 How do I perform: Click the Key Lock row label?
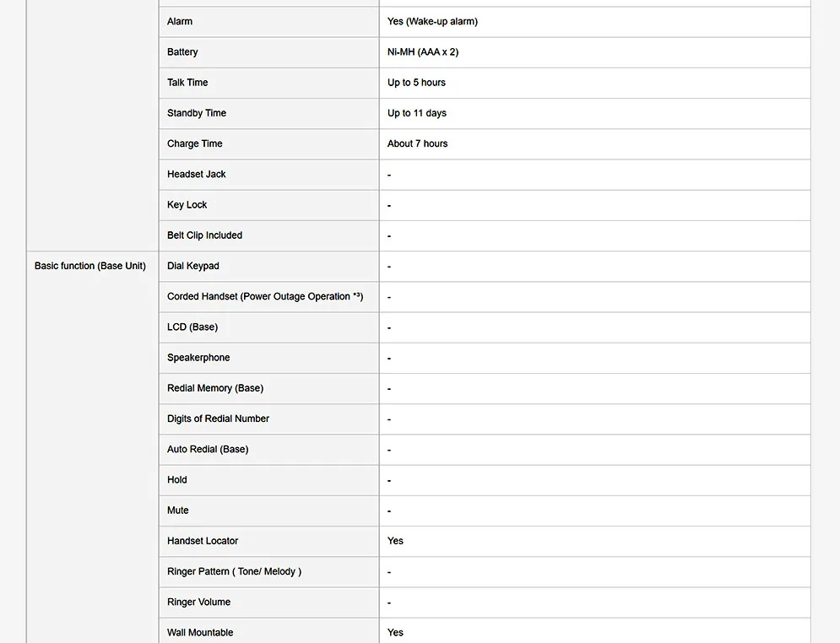(187, 204)
